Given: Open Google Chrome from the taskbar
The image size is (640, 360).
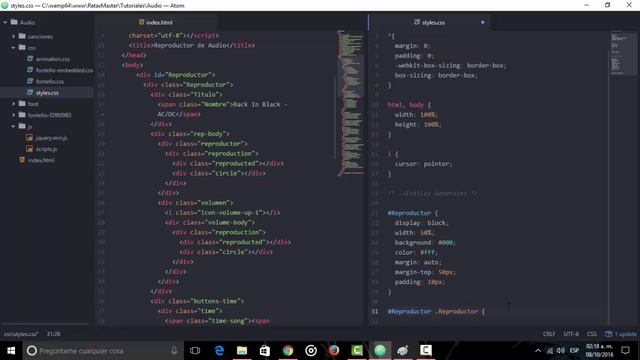Looking at the screenshot, I should [x=288, y=351].
